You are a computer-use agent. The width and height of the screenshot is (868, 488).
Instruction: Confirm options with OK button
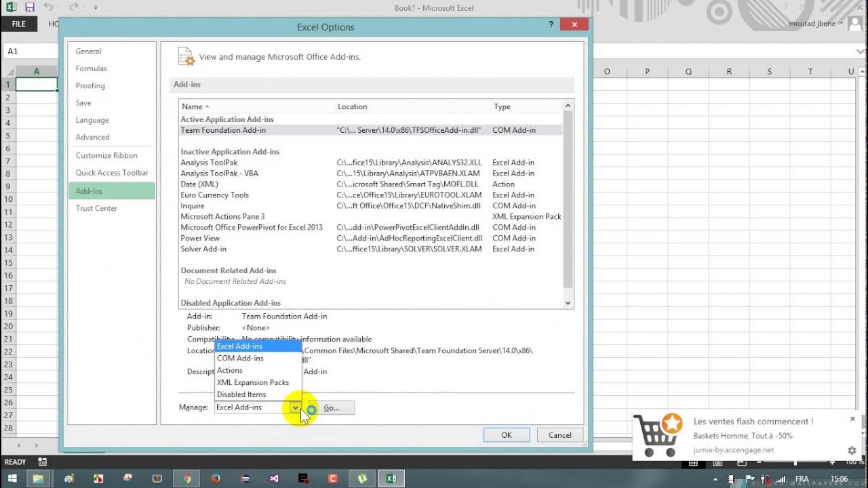(x=507, y=435)
